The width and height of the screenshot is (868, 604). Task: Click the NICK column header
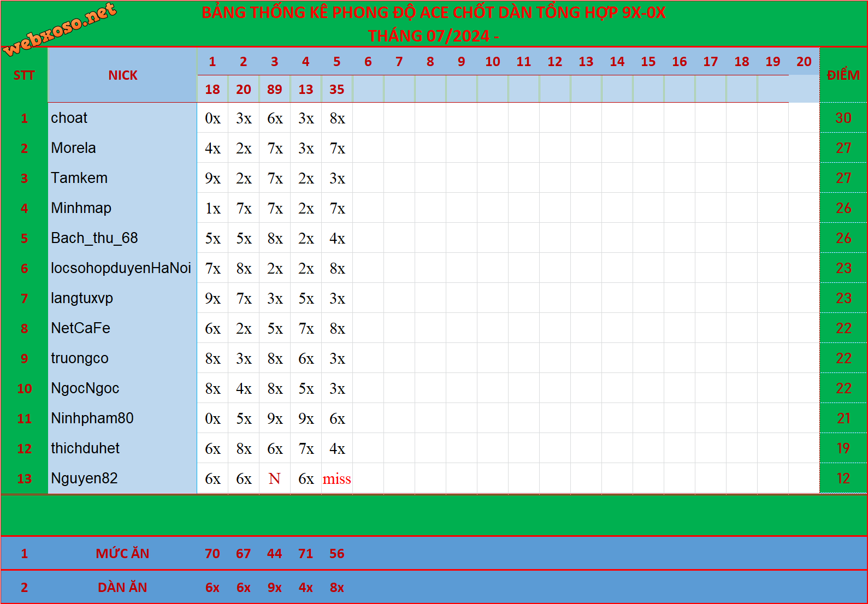coord(122,75)
